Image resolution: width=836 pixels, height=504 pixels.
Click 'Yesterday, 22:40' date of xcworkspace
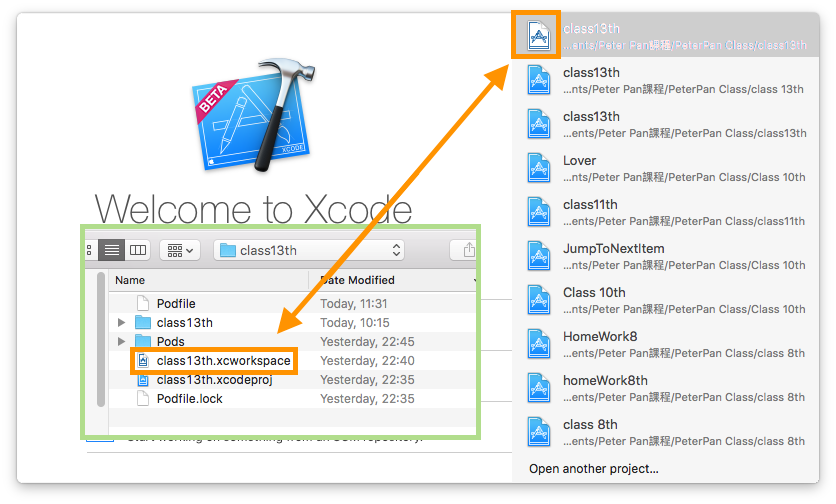point(367,361)
